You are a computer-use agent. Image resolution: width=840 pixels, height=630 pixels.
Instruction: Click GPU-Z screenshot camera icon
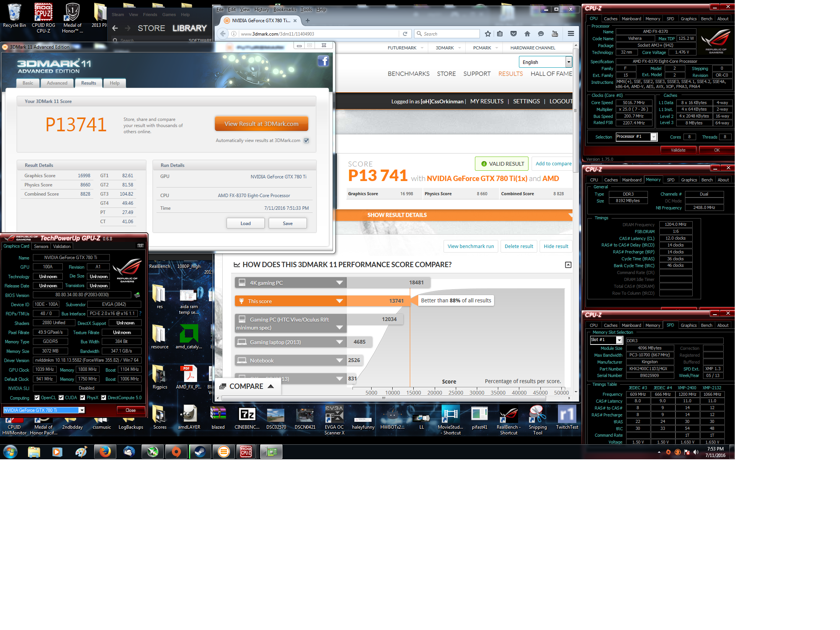click(x=140, y=246)
